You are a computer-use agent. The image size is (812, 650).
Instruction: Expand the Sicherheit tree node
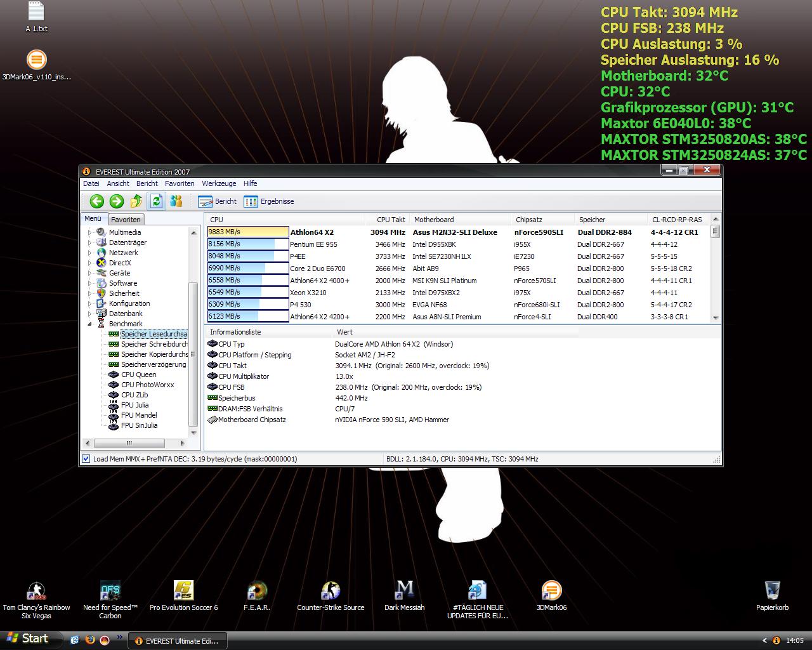[x=89, y=293]
